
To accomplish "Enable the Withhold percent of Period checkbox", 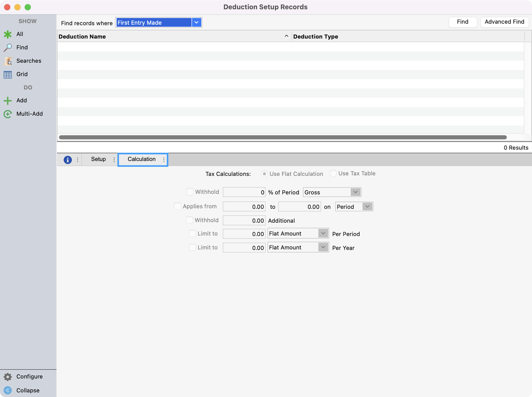I will (x=190, y=192).
